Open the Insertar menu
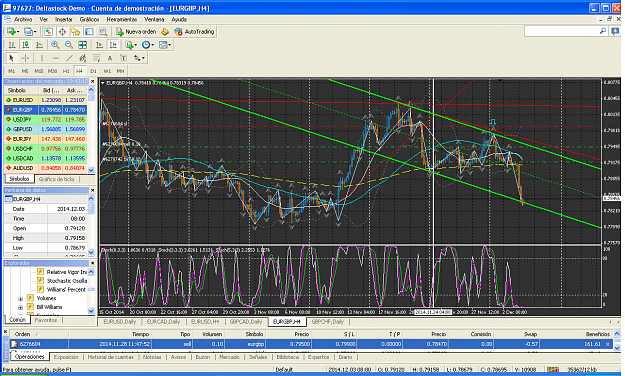Image resolution: width=625 pixels, height=376 pixels. (63, 19)
